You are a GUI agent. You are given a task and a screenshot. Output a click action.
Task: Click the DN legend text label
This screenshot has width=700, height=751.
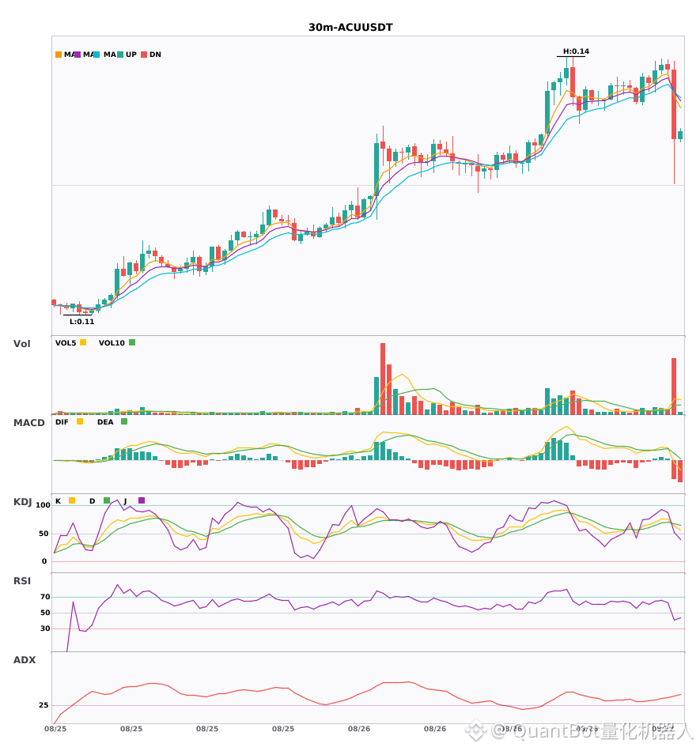pyautogui.click(x=155, y=55)
